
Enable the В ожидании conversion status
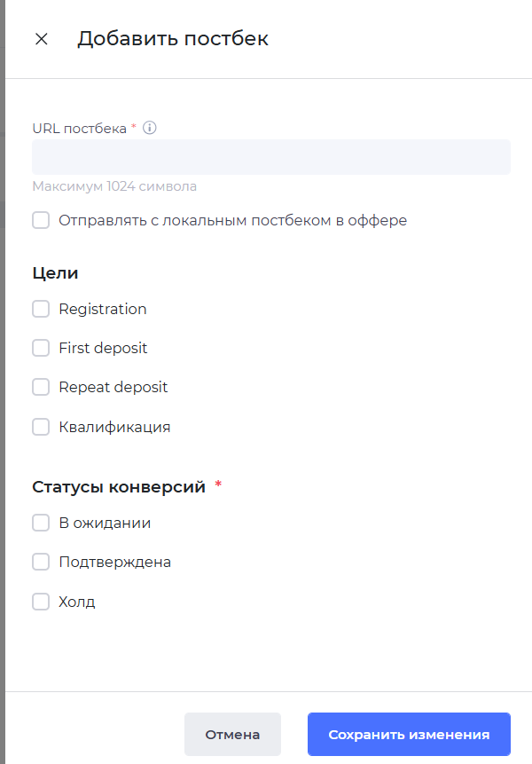(41, 523)
